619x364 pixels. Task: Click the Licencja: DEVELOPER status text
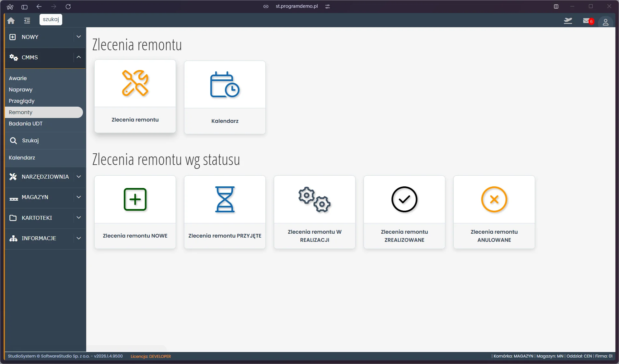pyautogui.click(x=151, y=356)
